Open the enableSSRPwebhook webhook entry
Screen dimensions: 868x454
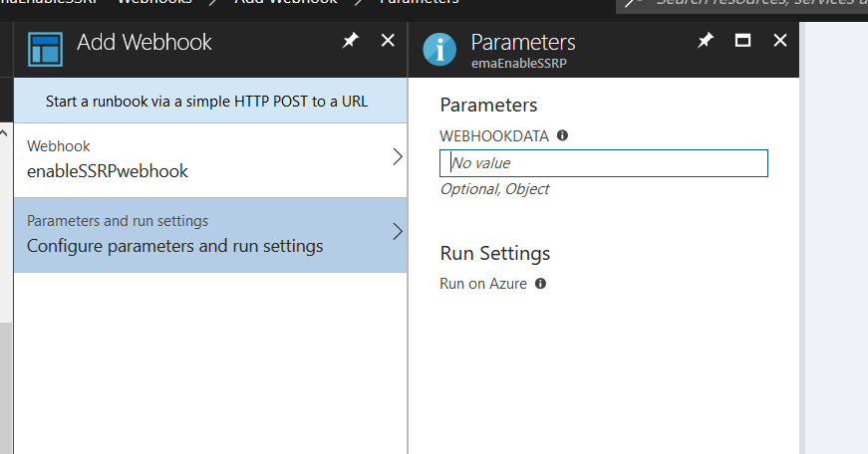(x=108, y=170)
